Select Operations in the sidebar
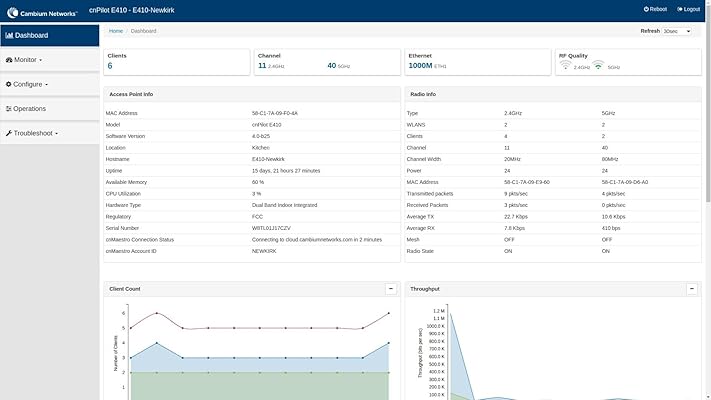 click(29, 108)
